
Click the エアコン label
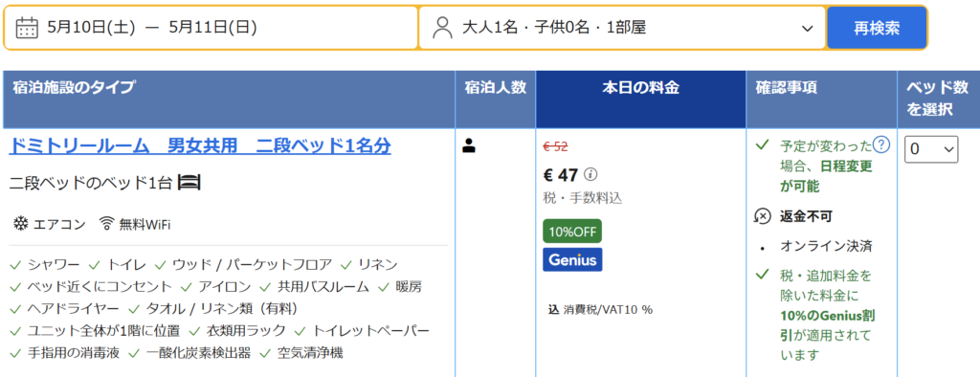pos(58,225)
